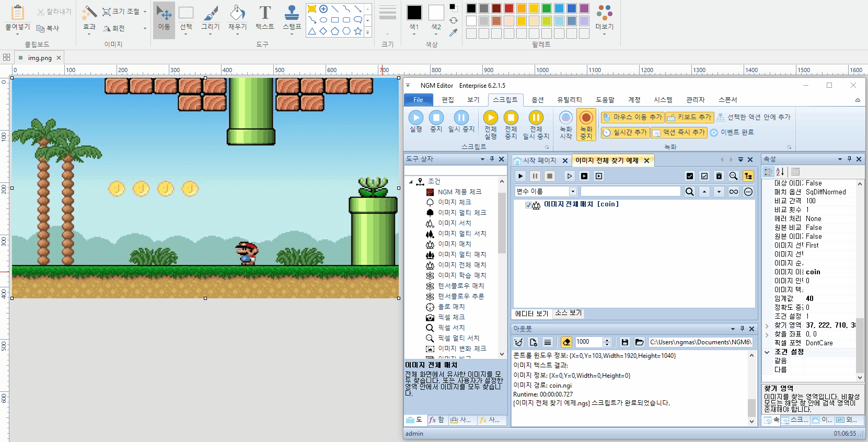Pick the eyedropper color picker icon

coord(453,32)
